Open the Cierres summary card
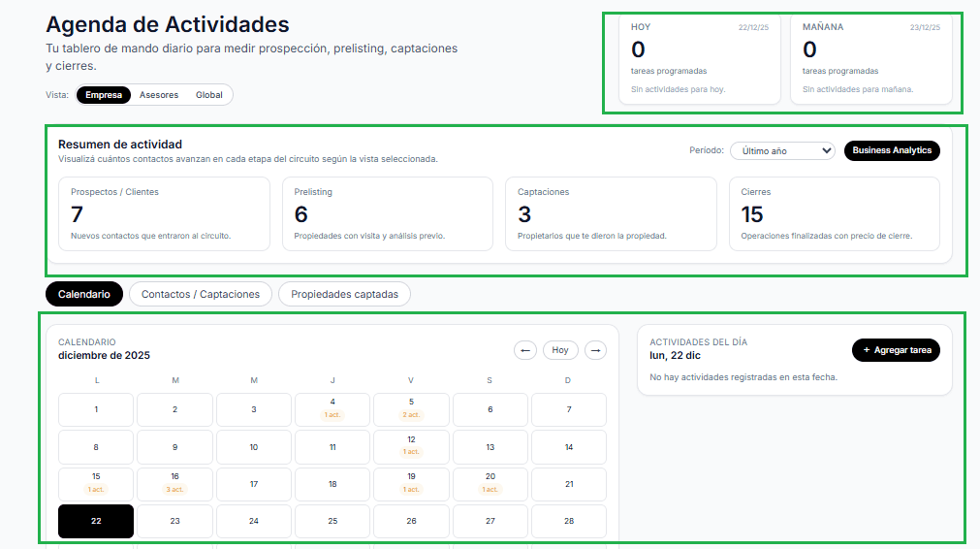Viewport: 980px width, 549px height. [x=835, y=213]
